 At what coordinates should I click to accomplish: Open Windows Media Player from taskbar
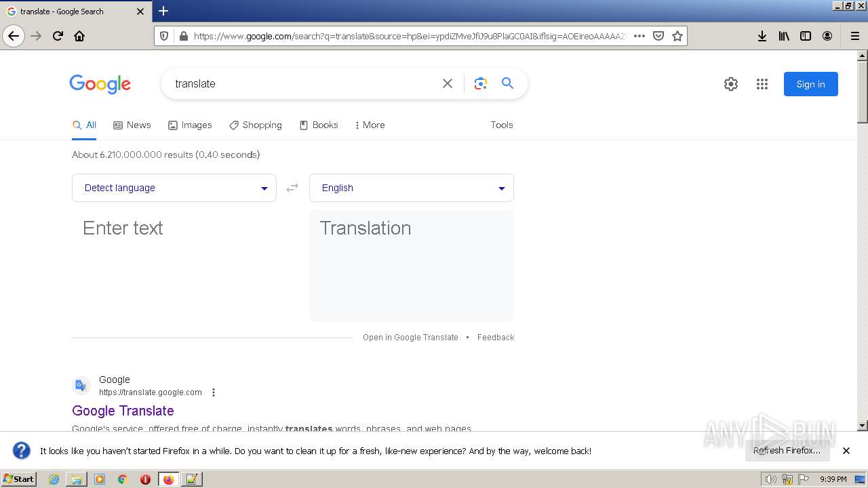(x=100, y=479)
